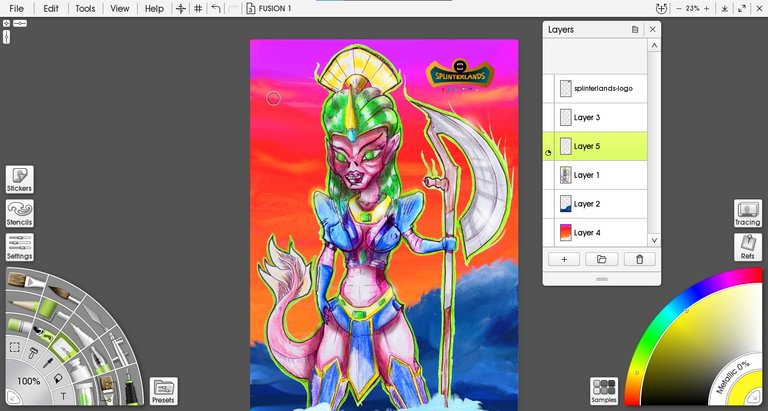Open the Stencils panel
Viewport: 768px width, 411px height.
pyautogui.click(x=20, y=213)
